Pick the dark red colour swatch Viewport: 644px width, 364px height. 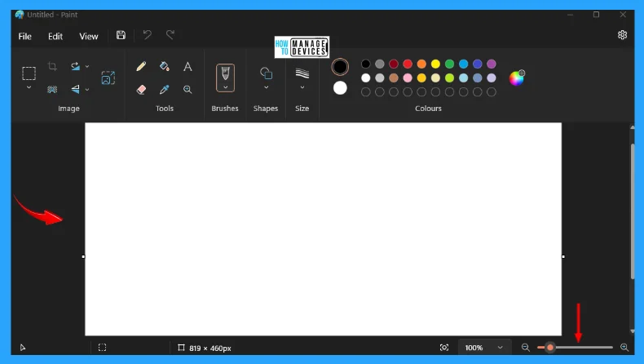(394, 64)
